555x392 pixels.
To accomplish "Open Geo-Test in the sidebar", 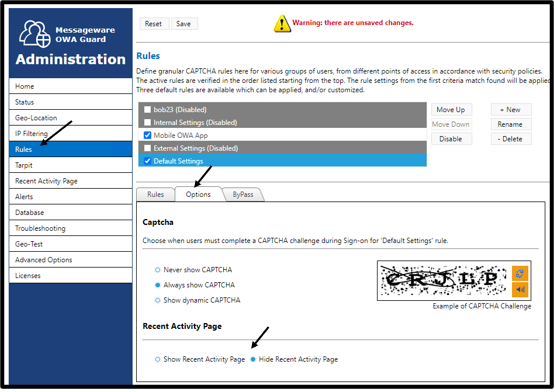I will [x=70, y=244].
